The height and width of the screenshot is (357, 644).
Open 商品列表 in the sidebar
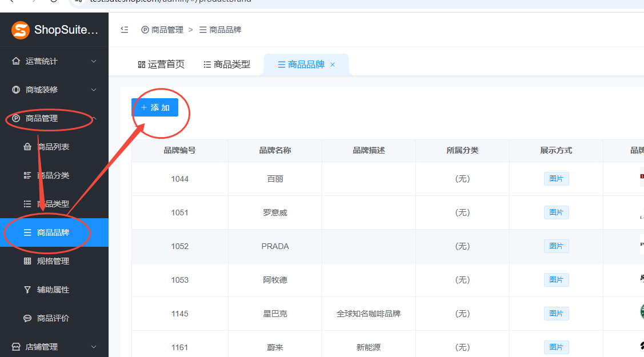coord(53,147)
